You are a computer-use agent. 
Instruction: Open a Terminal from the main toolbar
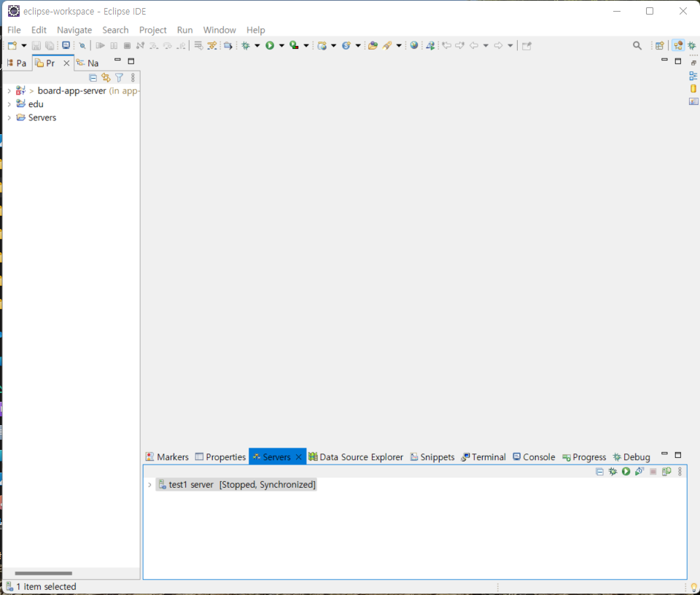[66, 45]
